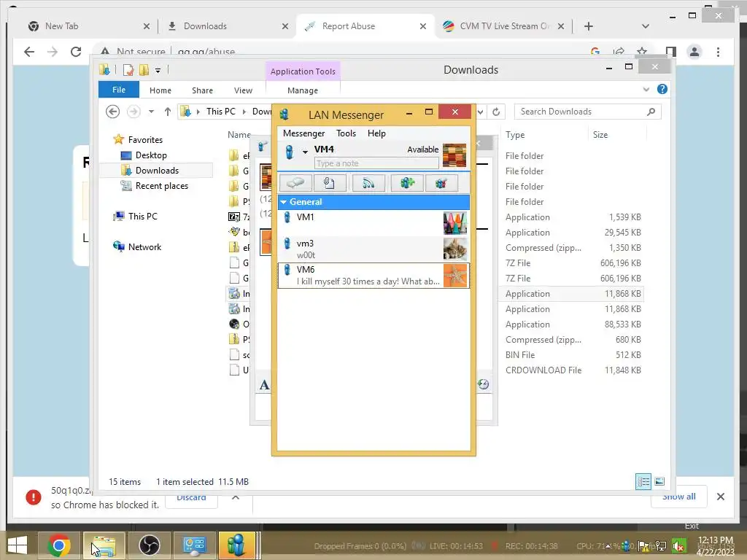Image resolution: width=747 pixels, height=560 pixels.
Task: Switch explorer to details view toggle
Action: click(643, 481)
